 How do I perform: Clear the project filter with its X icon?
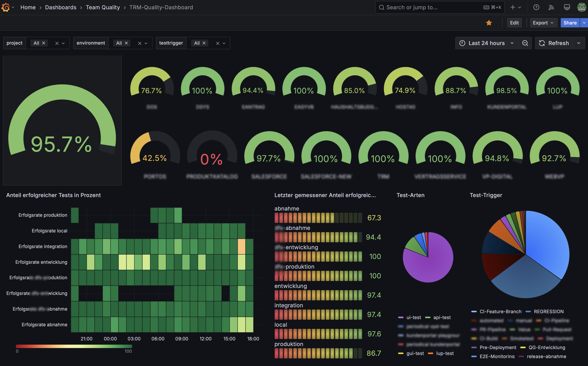57,43
